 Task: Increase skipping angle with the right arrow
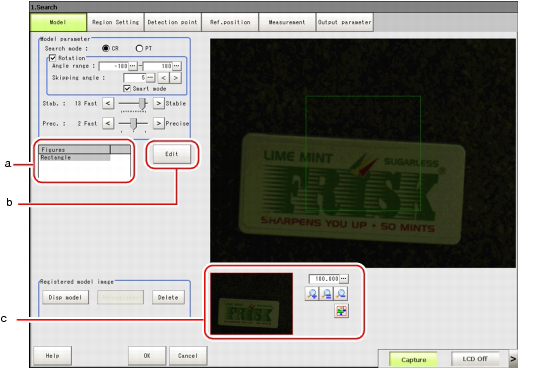(x=176, y=78)
